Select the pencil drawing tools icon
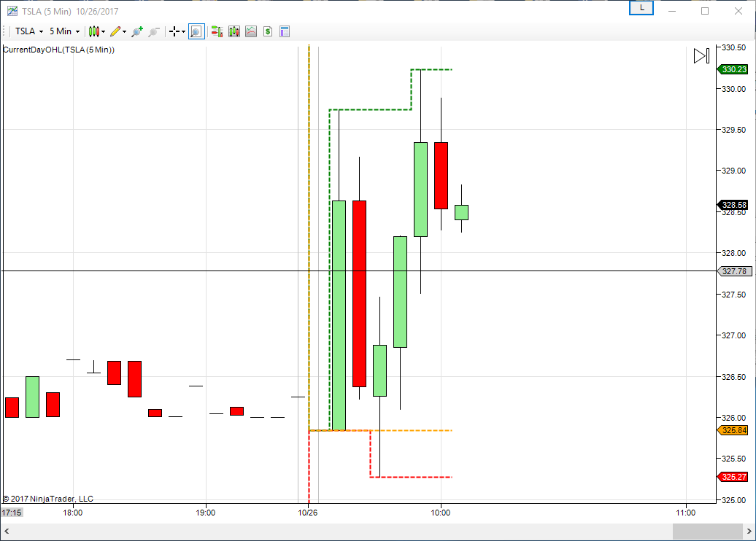 point(115,32)
